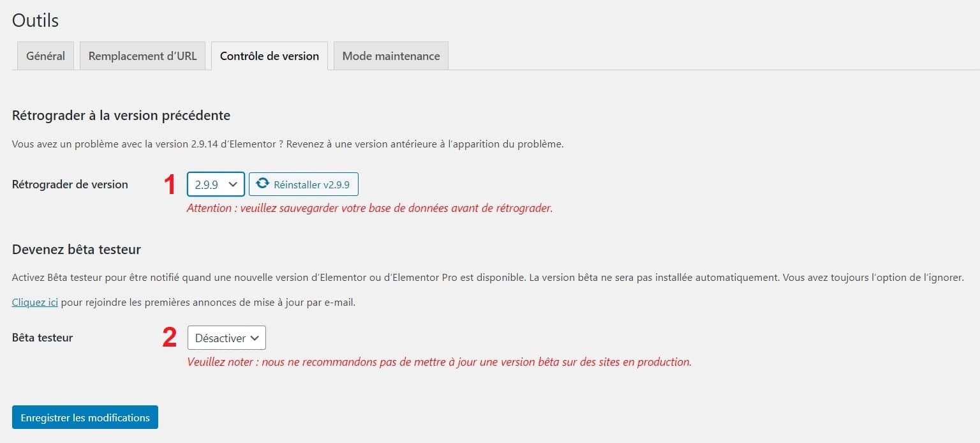Click the "Rétrograder de version" field label
The height and width of the screenshot is (443, 980).
point(70,184)
